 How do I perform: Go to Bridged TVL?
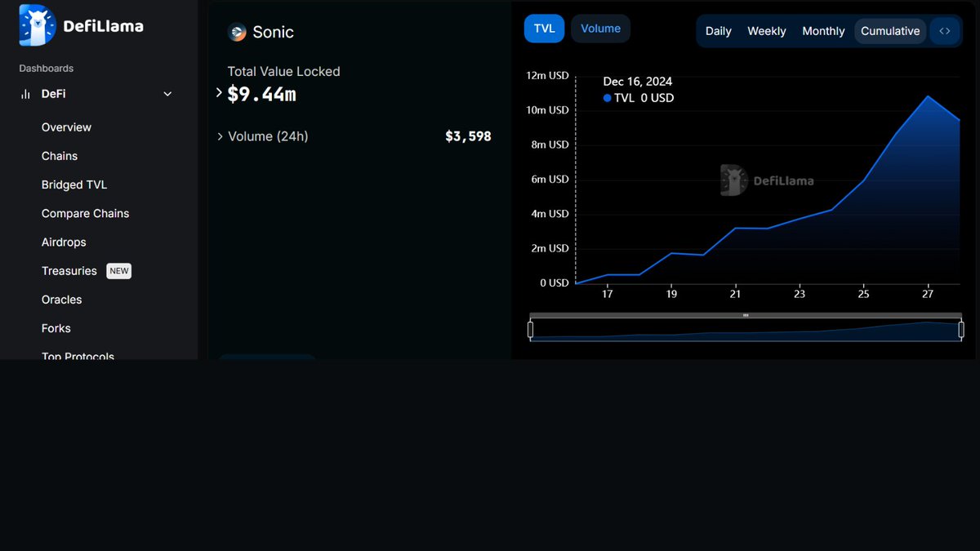(x=74, y=184)
